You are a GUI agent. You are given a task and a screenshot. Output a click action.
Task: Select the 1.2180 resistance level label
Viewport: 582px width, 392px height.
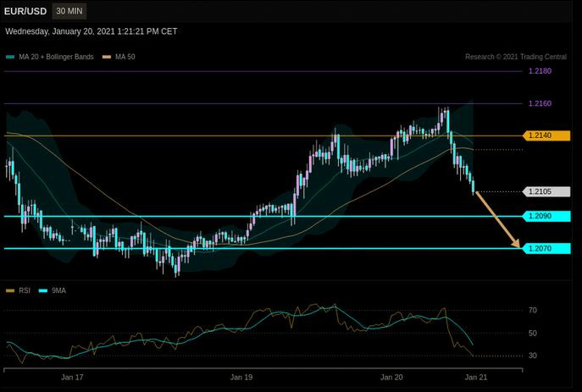coord(540,71)
